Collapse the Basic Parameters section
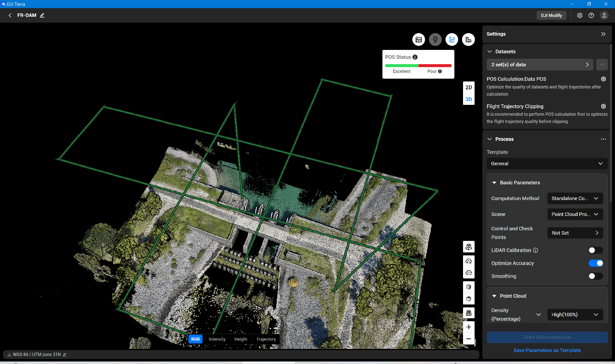The image size is (615, 364). point(494,182)
